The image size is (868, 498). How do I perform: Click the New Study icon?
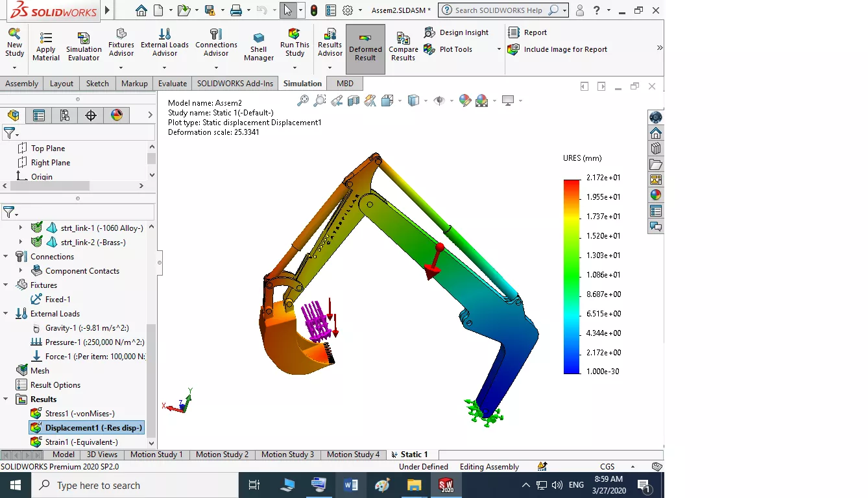click(x=14, y=34)
